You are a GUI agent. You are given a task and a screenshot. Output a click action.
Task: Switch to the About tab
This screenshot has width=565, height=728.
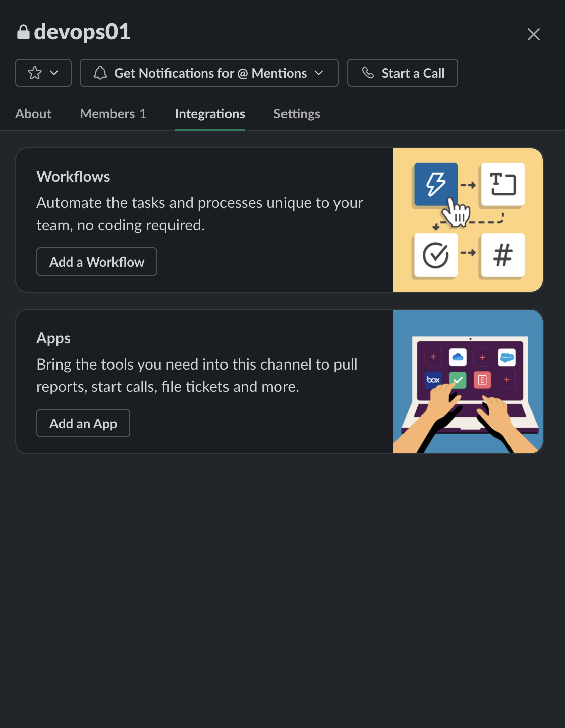point(33,114)
